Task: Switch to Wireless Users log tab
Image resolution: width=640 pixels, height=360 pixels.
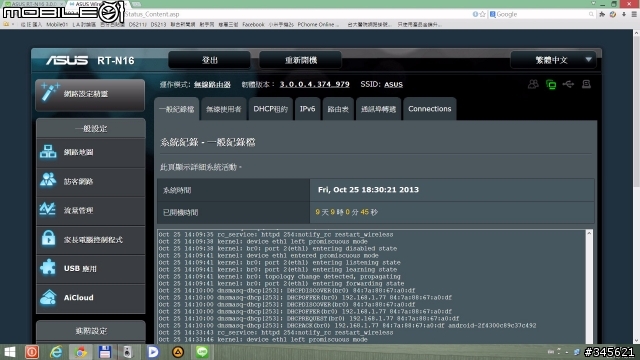Action: [224, 109]
